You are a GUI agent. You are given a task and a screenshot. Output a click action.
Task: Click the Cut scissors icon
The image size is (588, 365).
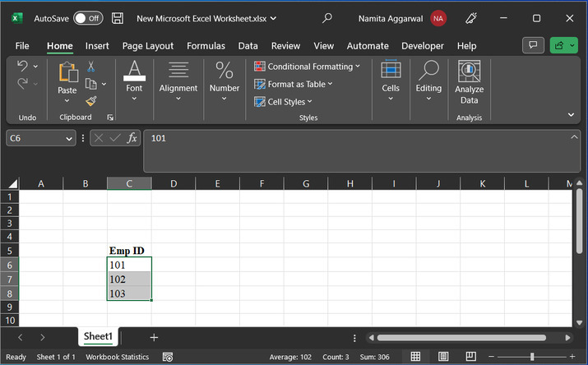pos(91,67)
